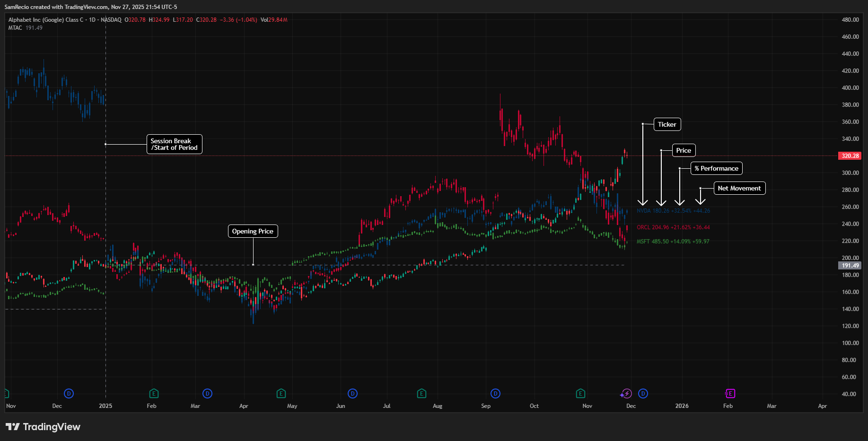Click the dividend marker above Mar
This screenshot has width=868, height=441.
(x=207, y=393)
